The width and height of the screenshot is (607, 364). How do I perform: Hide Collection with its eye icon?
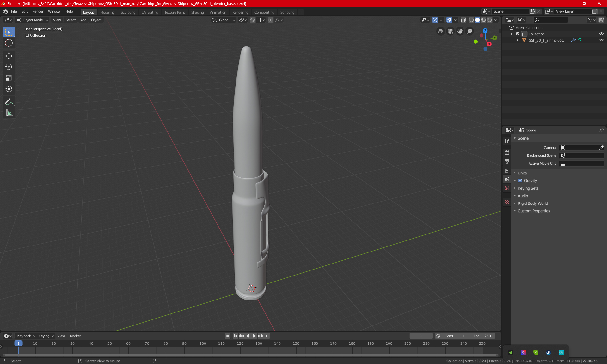tap(601, 34)
